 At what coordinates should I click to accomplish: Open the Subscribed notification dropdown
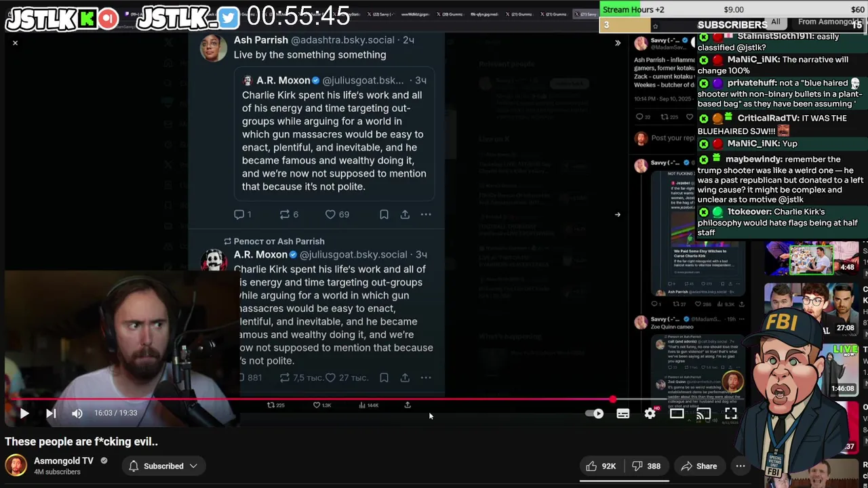[x=163, y=466]
